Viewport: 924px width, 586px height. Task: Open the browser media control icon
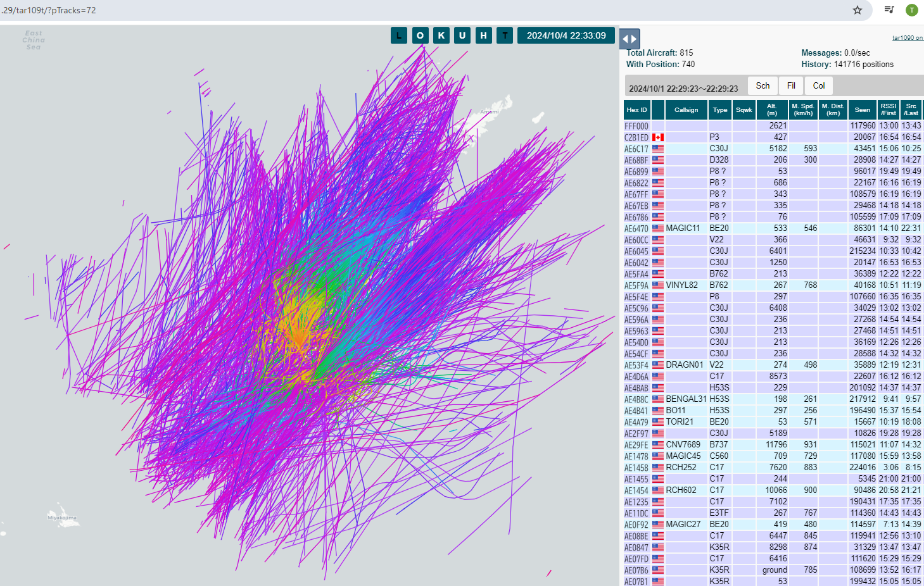889,10
